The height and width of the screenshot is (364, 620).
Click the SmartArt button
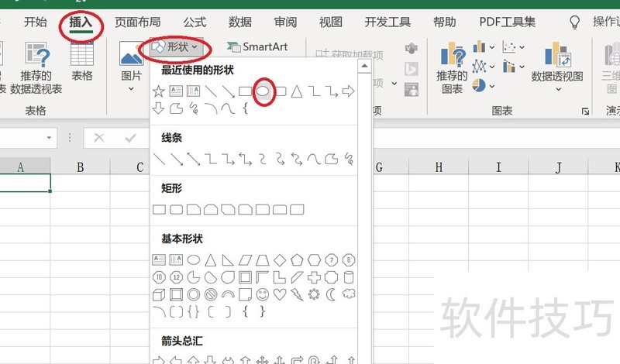click(257, 47)
